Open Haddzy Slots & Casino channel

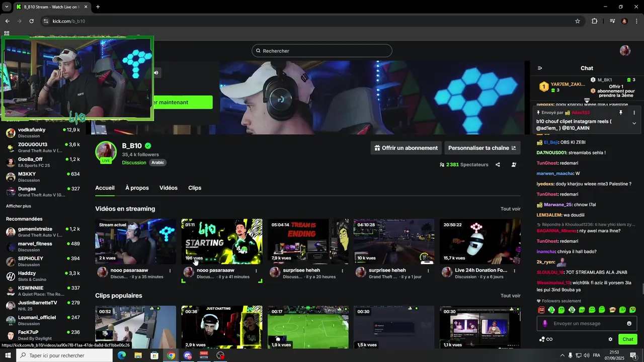[x=43, y=276]
